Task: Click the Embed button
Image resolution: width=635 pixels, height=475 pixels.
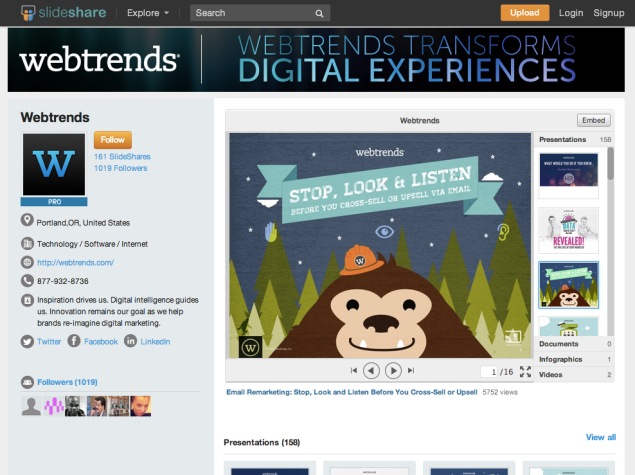Action: (594, 120)
